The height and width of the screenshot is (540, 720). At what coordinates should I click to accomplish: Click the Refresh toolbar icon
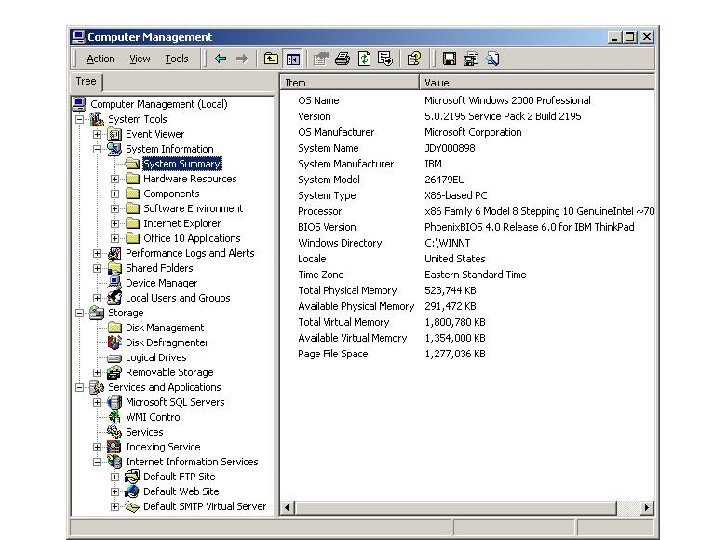point(364,59)
